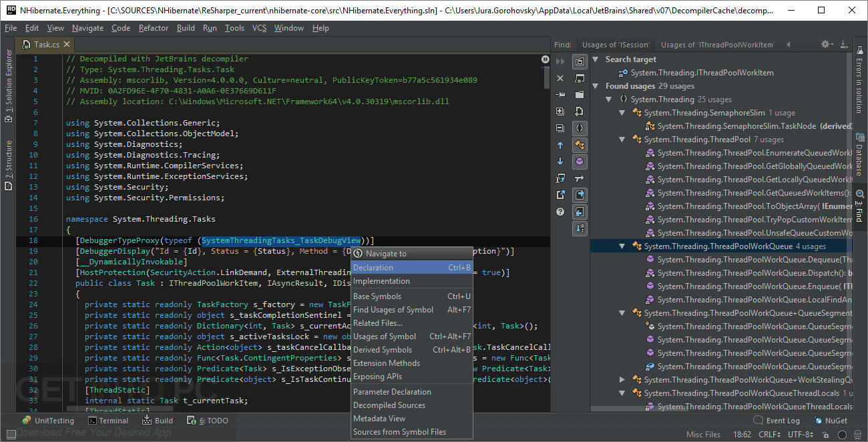Viewport: 868px width, 442px height.
Task: Toggle Group by namespace braces button
Action: click(x=580, y=128)
